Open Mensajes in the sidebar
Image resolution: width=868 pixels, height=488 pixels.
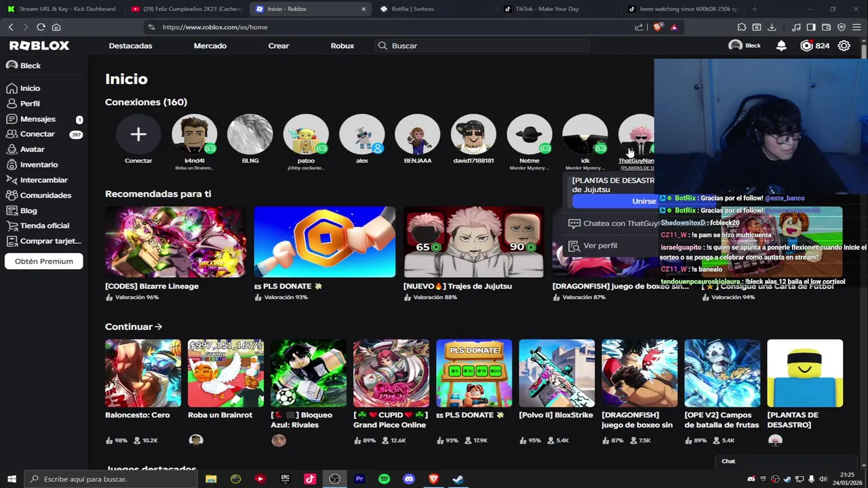click(31, 119)
